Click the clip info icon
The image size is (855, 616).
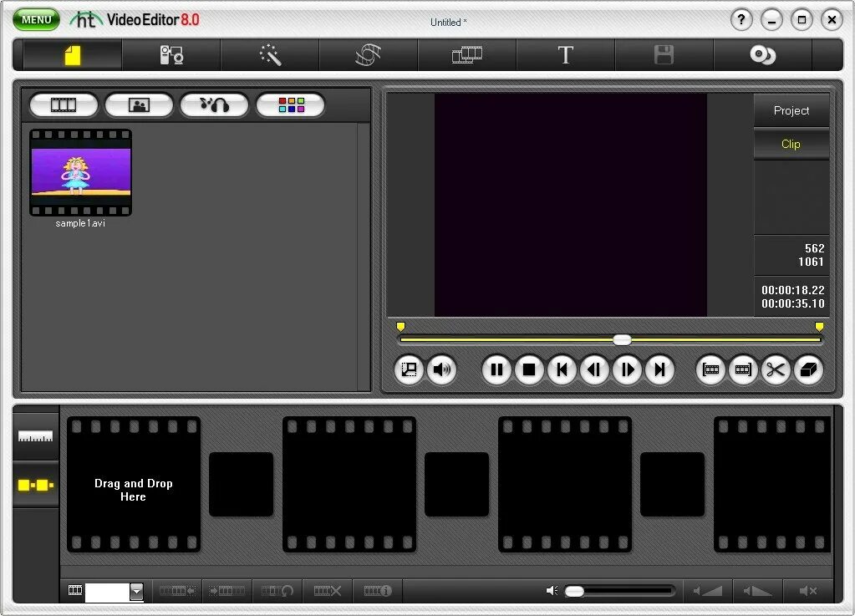tap(377, 591)
